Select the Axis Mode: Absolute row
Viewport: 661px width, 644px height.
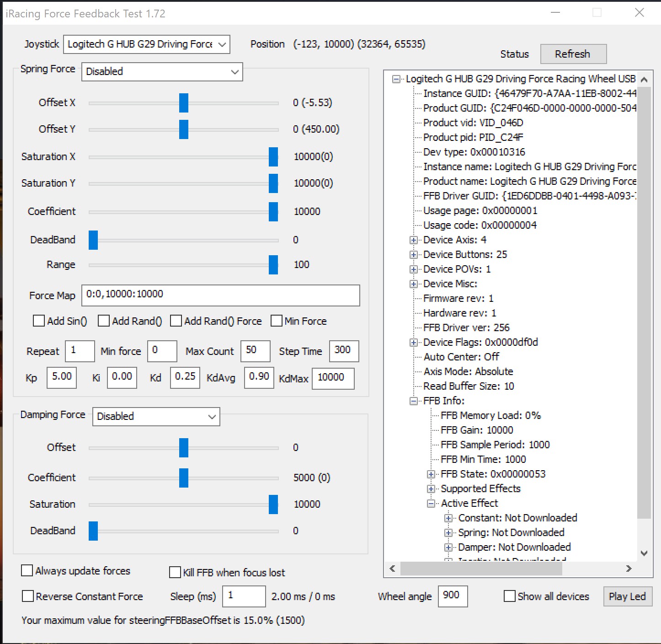pos(468,371)
